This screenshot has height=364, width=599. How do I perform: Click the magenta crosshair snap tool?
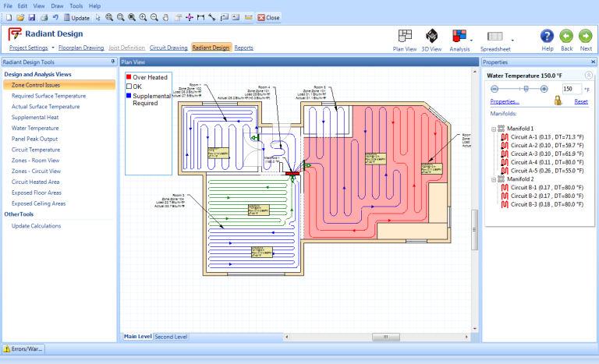pyautogui.click(x=189, y=18)
